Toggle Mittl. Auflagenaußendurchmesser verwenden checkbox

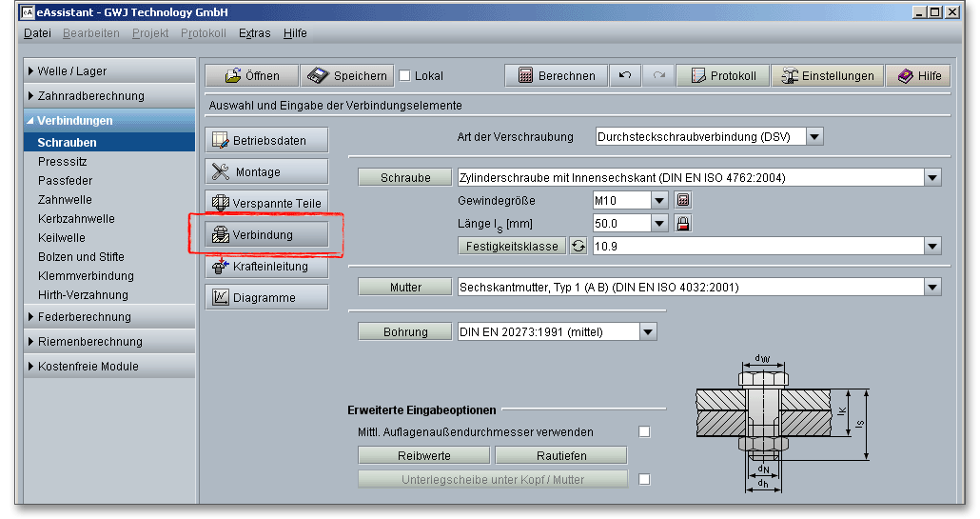click(644, 431)
